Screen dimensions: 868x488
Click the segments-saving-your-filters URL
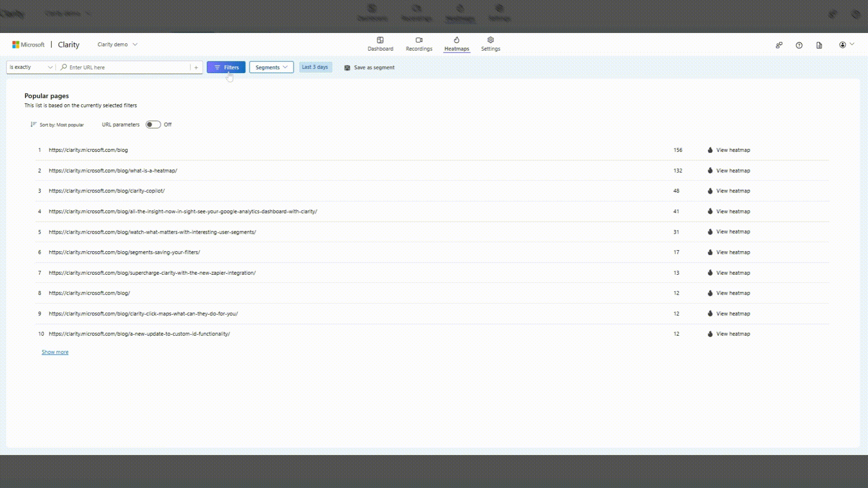pos(124,253)
